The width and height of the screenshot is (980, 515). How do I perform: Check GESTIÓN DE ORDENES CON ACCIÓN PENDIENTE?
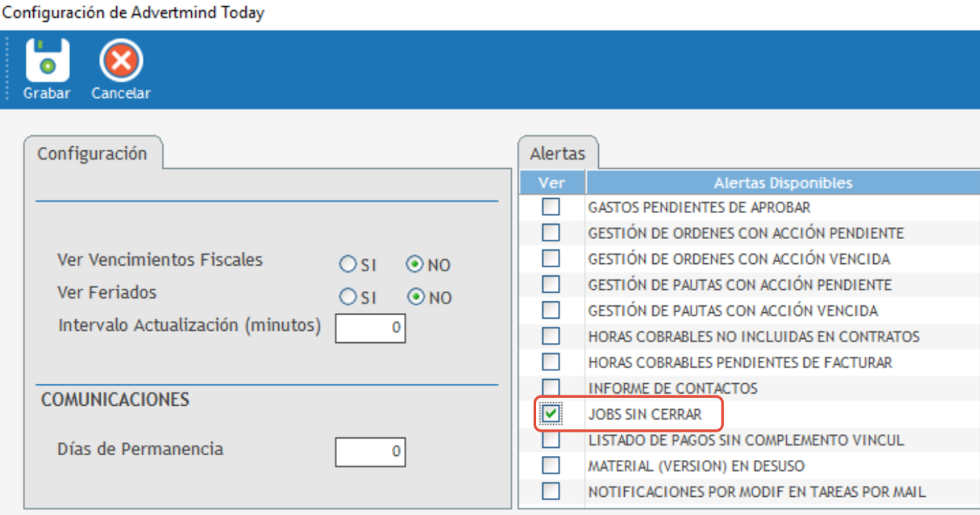(x=551, y=234)
